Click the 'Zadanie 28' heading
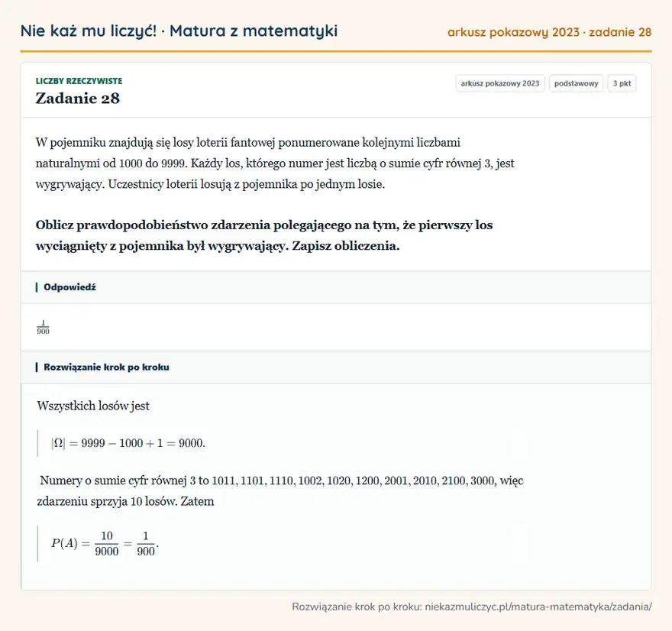This screenshot has width=672, height=631. pos(78,99)
